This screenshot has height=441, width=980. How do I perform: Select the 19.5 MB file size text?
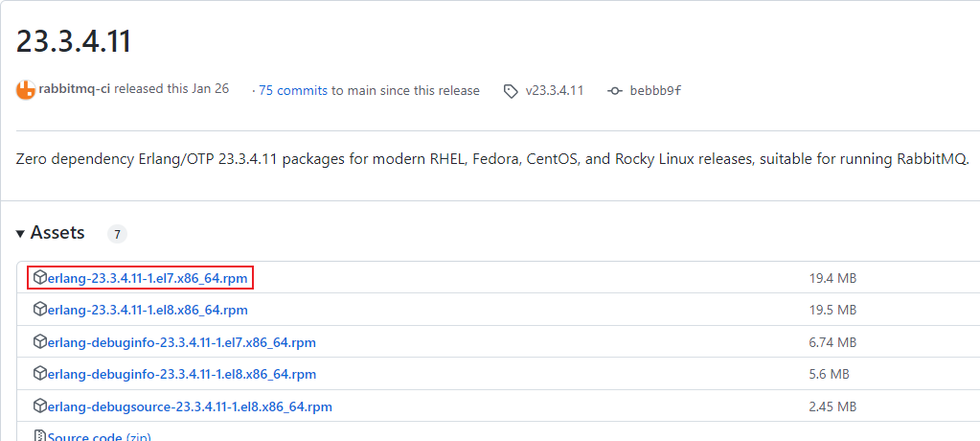(832, 311)
